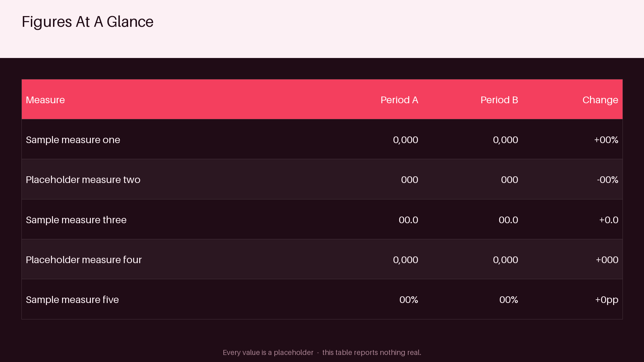Select the +0.0 change cell
This screenshot has height=362, width=644.
coord(608,220)
